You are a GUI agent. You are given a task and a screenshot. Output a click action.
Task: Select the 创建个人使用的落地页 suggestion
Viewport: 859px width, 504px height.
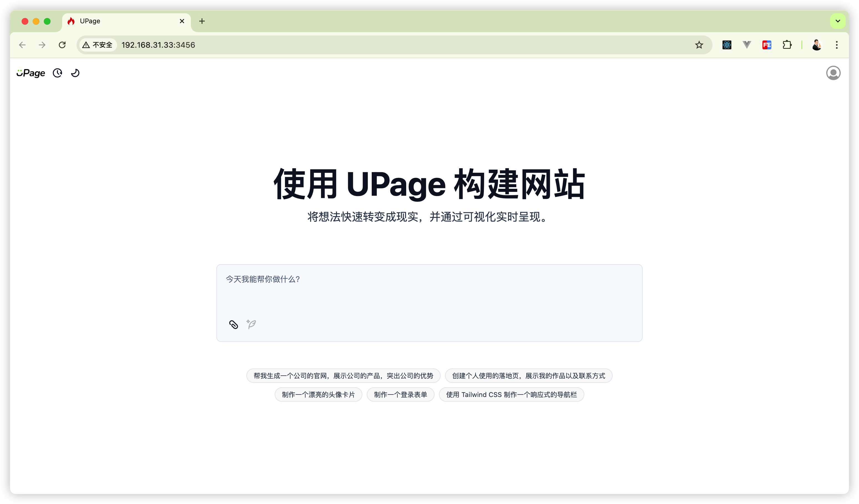pos(528,376)
